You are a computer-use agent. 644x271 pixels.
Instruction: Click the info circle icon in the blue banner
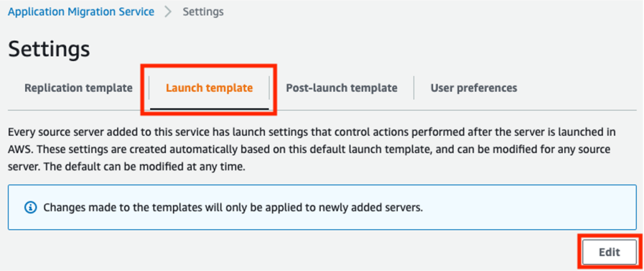[x=31, y=207]
